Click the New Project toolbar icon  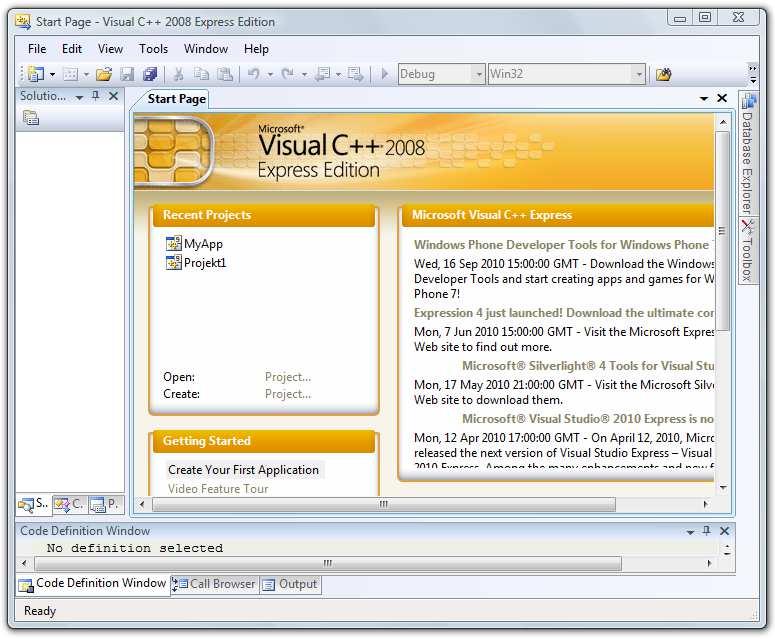pos(36,74)
